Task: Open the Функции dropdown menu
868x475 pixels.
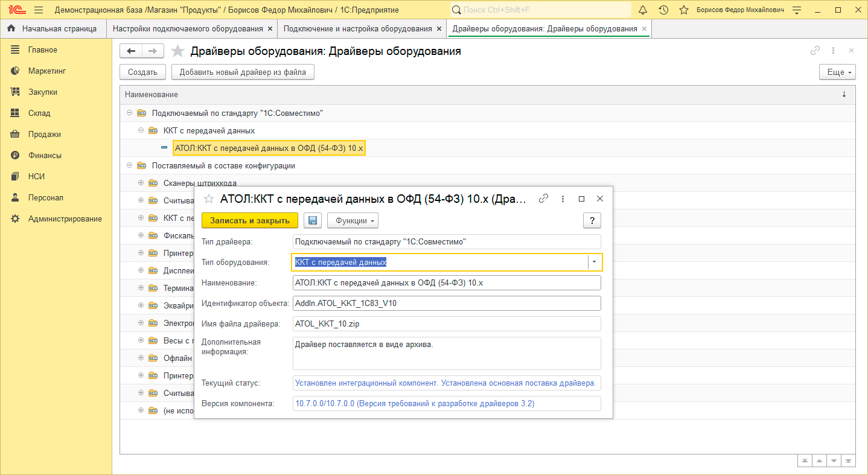Action: point(353,220)
